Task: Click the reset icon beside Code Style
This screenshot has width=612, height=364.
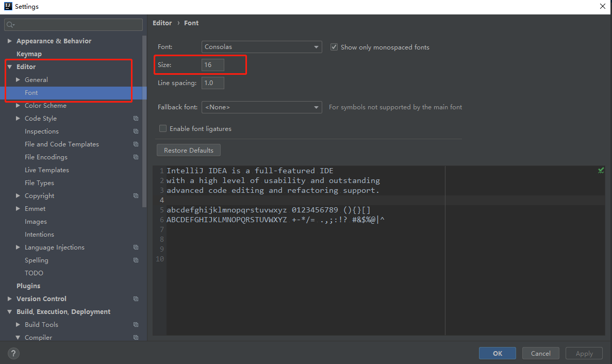Action: [x=136, y=118]
